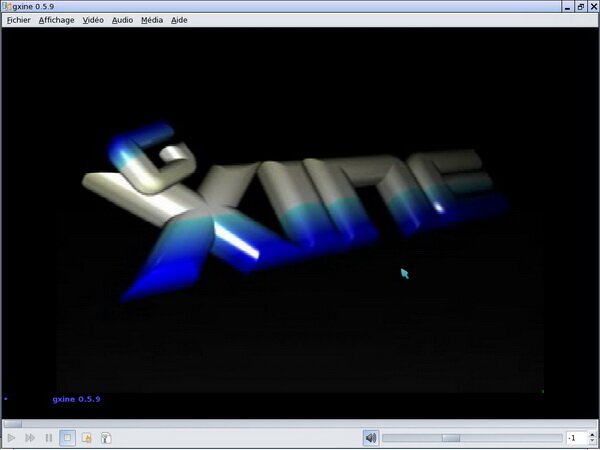This screenshot has height=450, width=600.
Task: Click the yellow icon right of Stop
Action: 86,438
